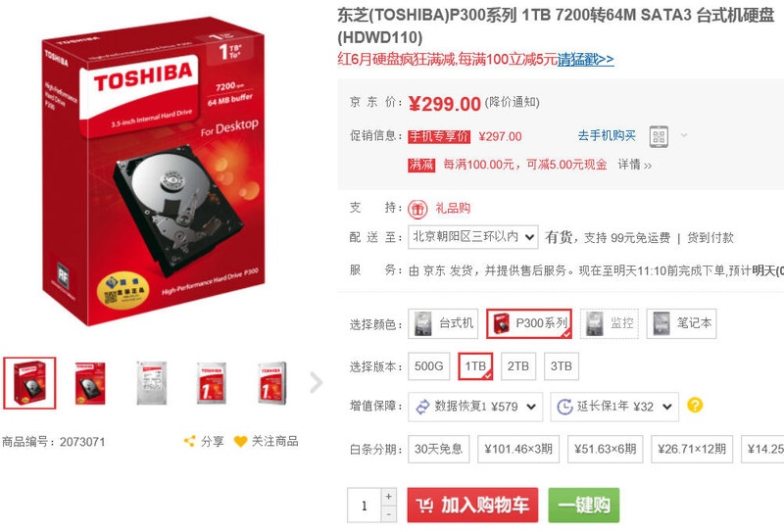The height and width of the screenshot is (532, 784).
Task: Open the delivery address dropdown 北京朝阳区三环以内
Action: click(x=473, y=237)
